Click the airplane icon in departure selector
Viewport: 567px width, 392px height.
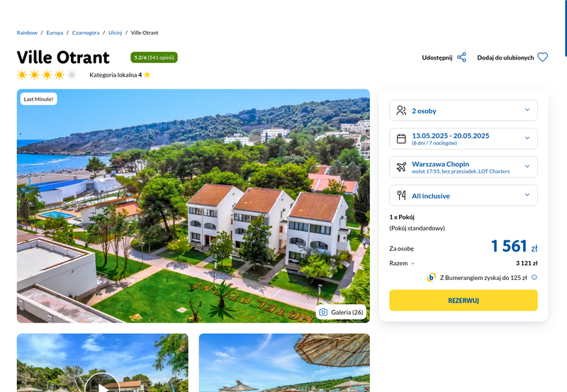(401, 167)
